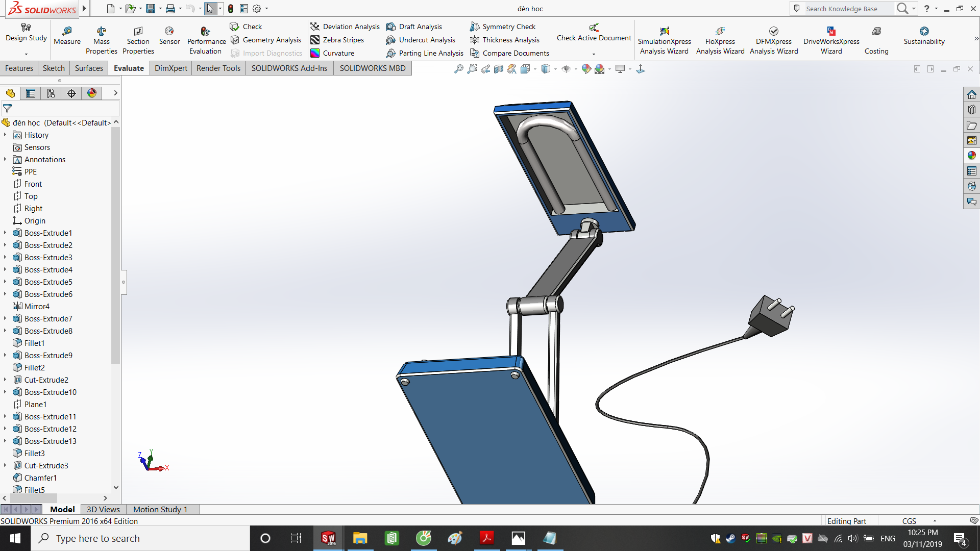The image size is (980, 551).
Task: Launch DFMXpress Analysis Wizard
Action: [x=774, y=40]
